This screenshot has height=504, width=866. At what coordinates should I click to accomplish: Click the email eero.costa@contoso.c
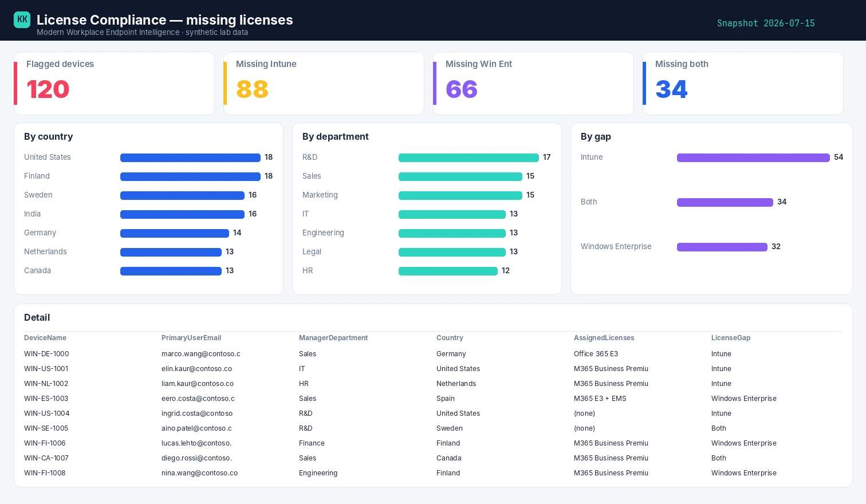point(198,399)
